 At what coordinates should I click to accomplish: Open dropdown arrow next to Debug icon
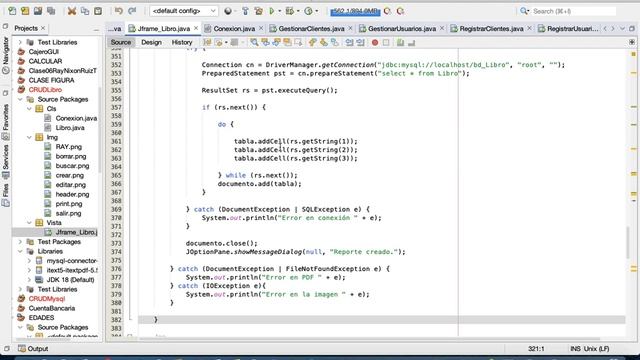pyautogui.click(x=298, y=11)
